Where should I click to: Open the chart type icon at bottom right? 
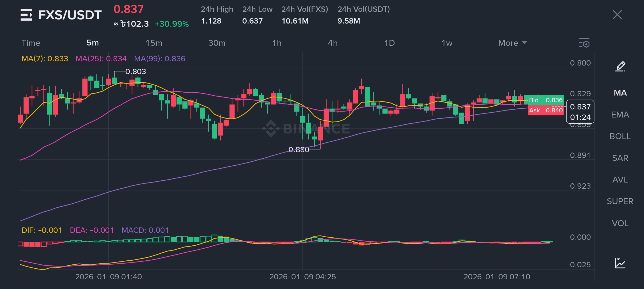(x=620, y=263)
